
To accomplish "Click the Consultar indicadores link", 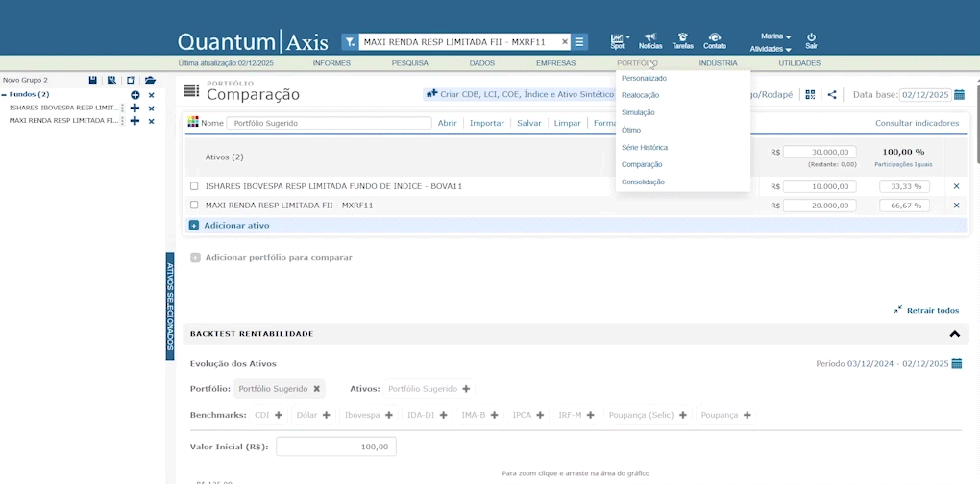I will coord(917,123).
